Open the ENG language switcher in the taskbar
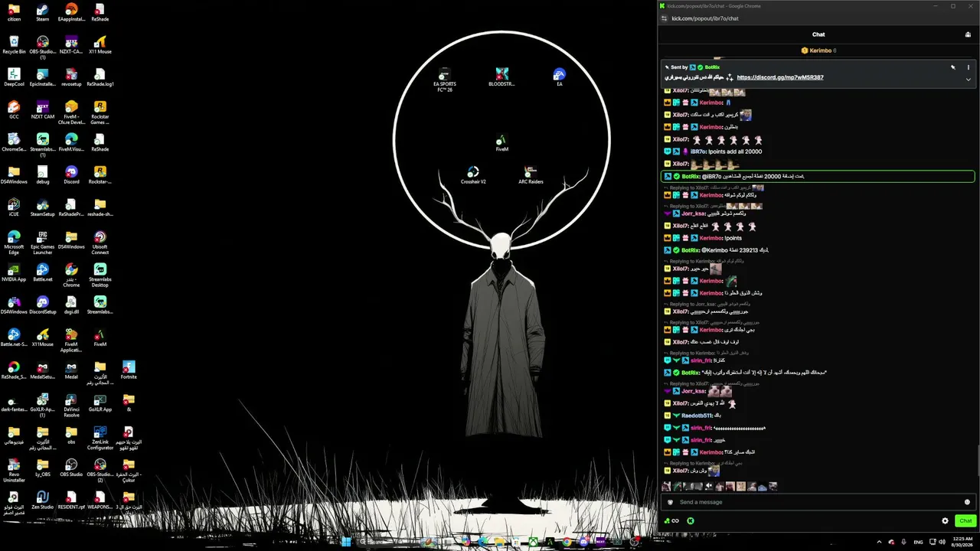Screen dimensions: 980x551 918,542
